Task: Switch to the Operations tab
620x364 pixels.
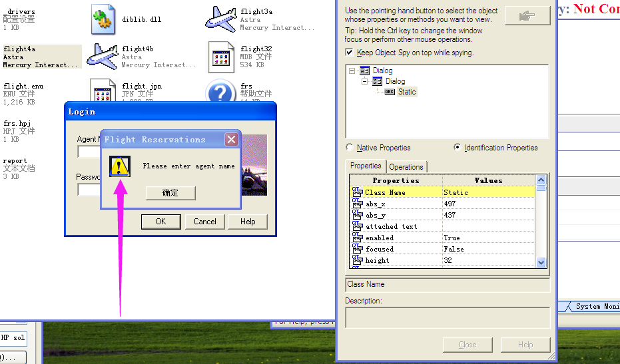Action: click(406, 167)
